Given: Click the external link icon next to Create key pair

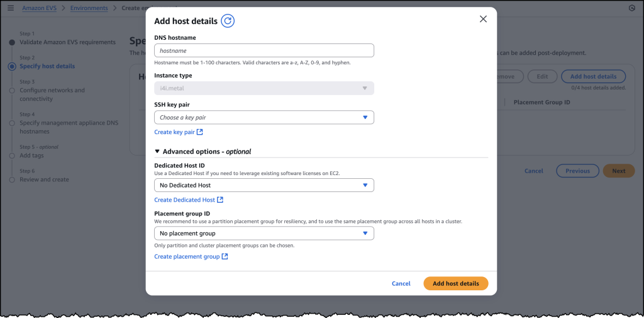Looking at the screenshot, I should click(200, 132).
